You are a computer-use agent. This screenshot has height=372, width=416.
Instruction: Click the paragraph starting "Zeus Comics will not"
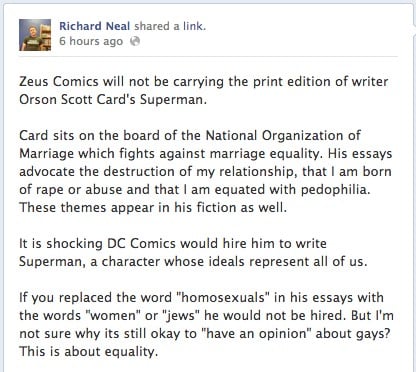coord(204,90)
